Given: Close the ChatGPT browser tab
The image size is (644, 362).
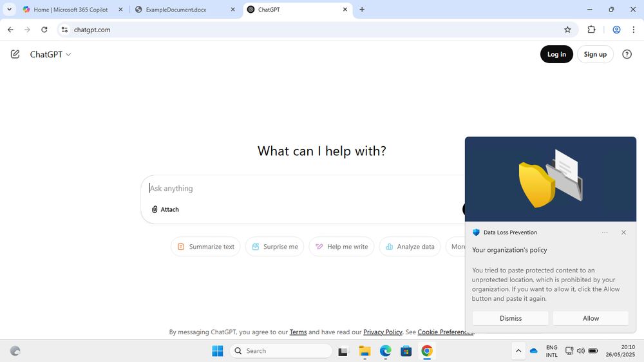Looking at the screenshot, I should click(x=345, y=10).
